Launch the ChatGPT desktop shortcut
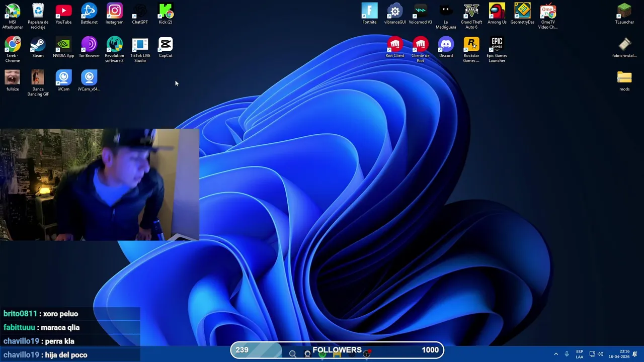The height and width of the screenshot is (362, 644). pos(140,14)
